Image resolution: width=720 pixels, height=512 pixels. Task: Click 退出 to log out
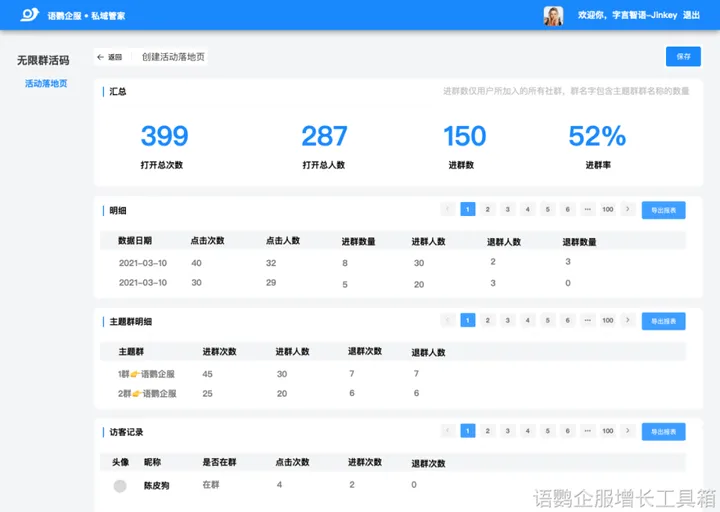click(690, 15)
